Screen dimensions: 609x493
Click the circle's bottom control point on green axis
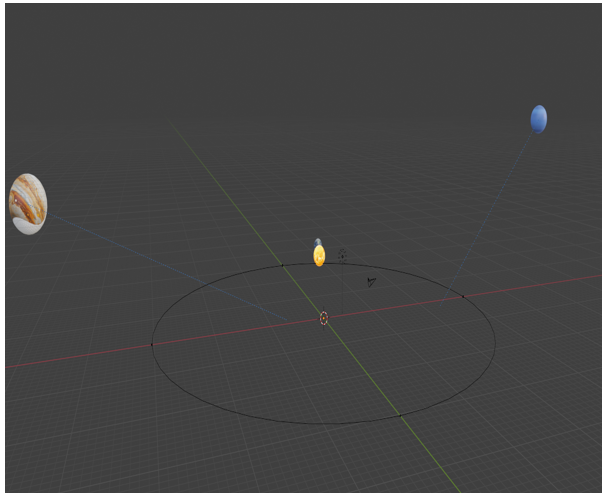(400, 416)
